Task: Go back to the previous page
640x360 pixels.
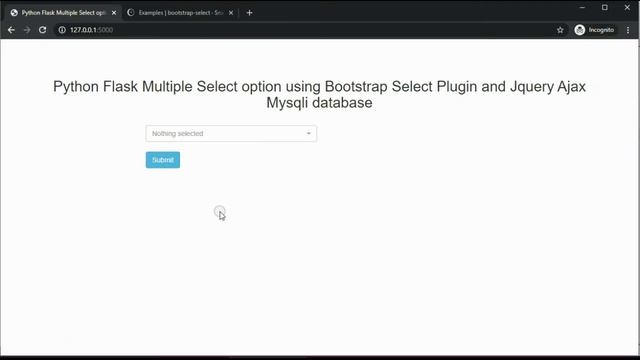Action: pyautogui.click(x=11, y=30)
